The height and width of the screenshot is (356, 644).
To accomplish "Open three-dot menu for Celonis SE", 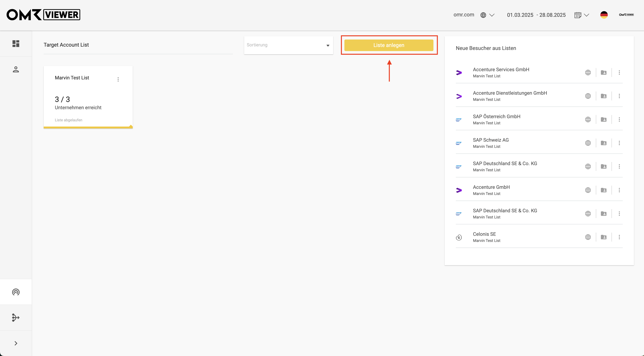I will (x=619, y=237).
